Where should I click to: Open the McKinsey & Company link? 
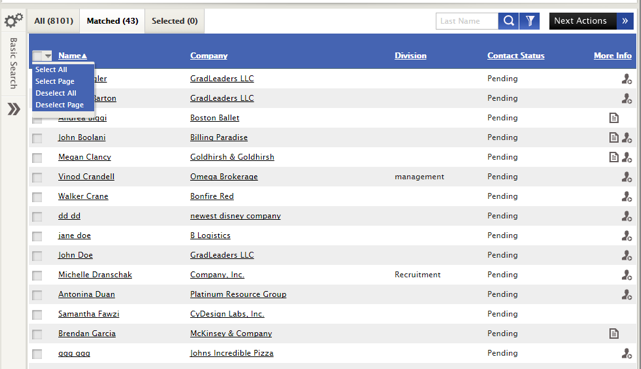coord(231,334)
